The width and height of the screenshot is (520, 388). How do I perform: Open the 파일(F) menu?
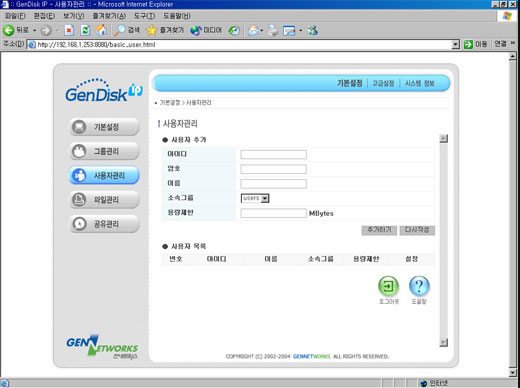tap(15, 16)
